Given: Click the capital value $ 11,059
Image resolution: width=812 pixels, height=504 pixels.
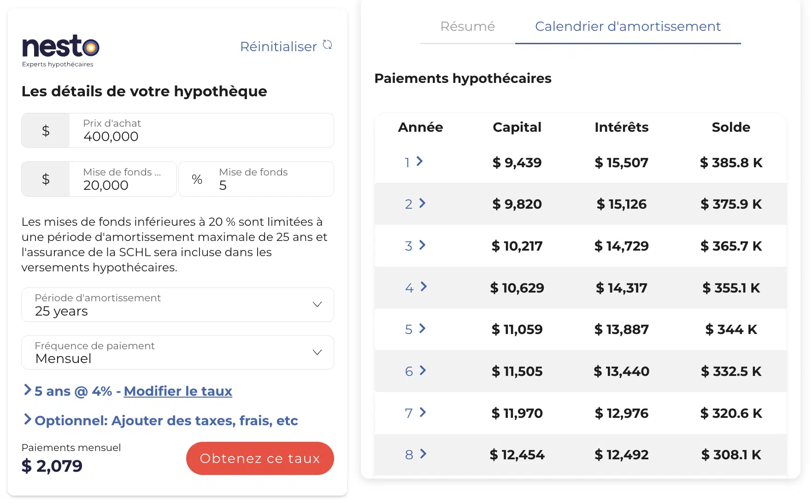Looking at the screenshot, I should tap(517, 329).
